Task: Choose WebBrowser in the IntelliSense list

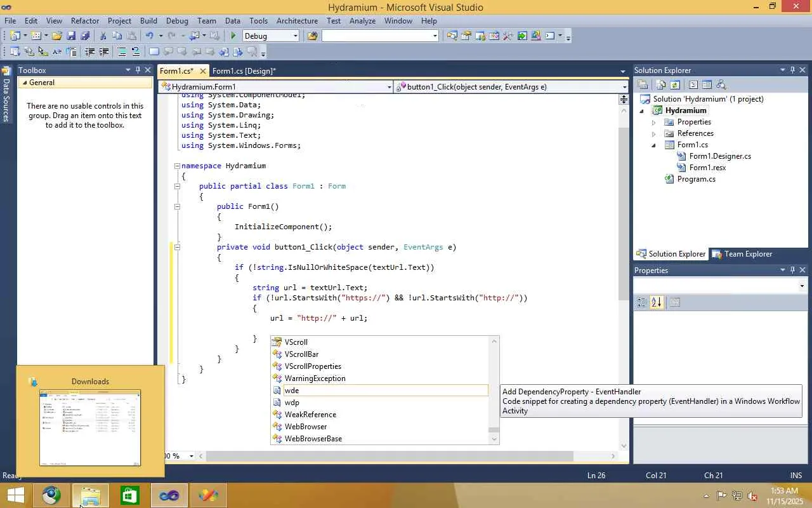Action: click(x=380, y=427)
